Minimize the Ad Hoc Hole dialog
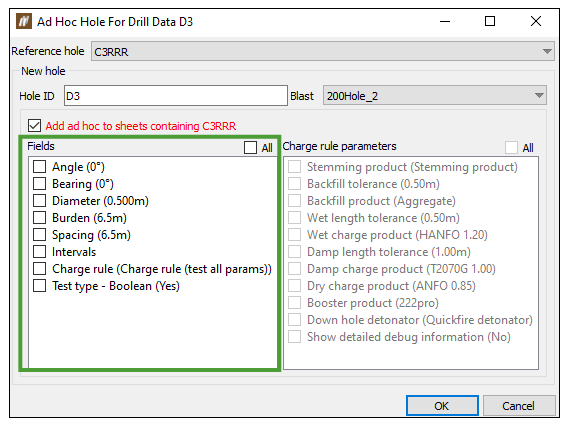Screen dimensions: 569x427 tap(445, 21)
